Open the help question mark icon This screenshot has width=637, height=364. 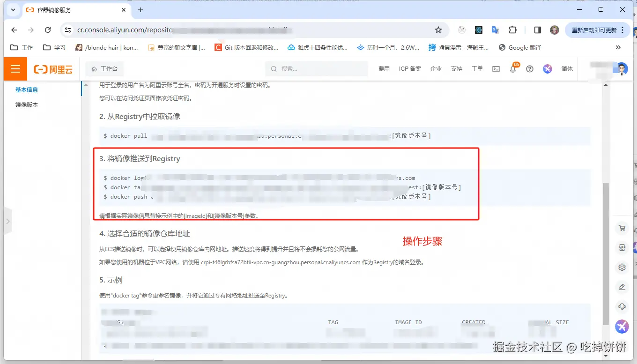(x=530, y=69)
